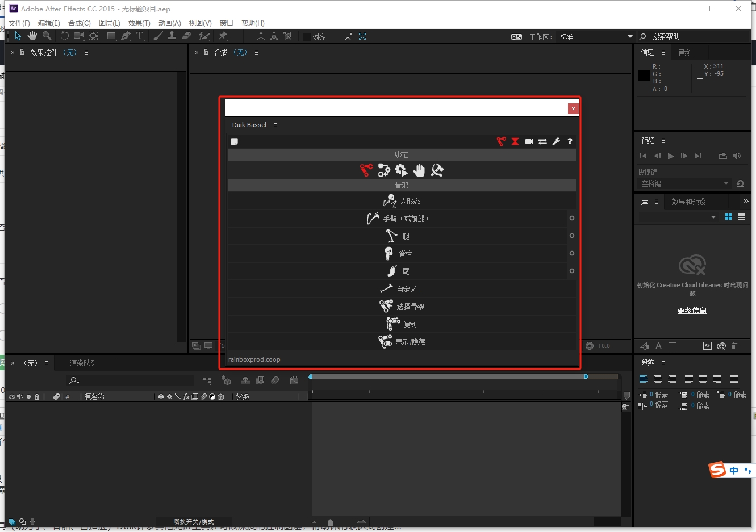Screen dimensions: 756x532
Task: Select the Zoom magnifier tool
Action: (x=47, y=36)
